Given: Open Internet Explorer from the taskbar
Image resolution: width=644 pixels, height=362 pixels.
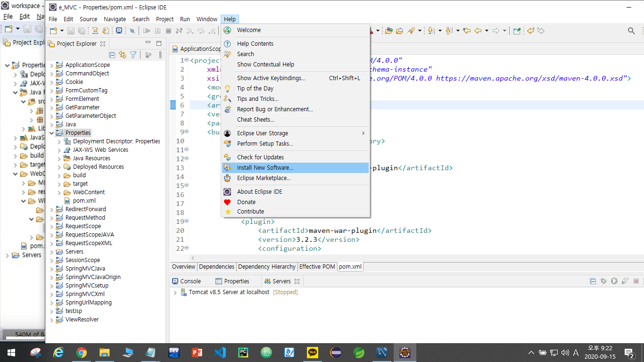Looking at the screenshot, I should tap(58, 352).
